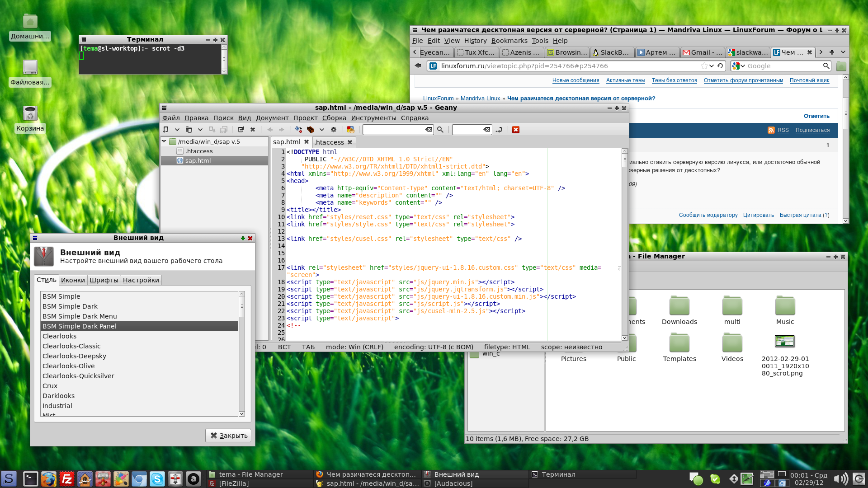868x488 pixels.
Task: Open the History menu in Firefox
Action: click(x=475, y=41)
